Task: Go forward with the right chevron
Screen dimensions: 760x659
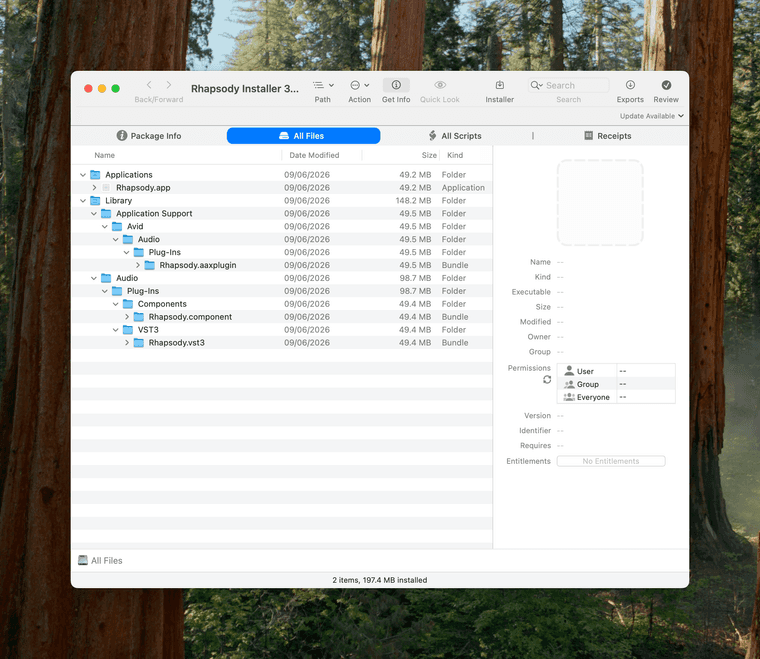Action: (169, 85)
